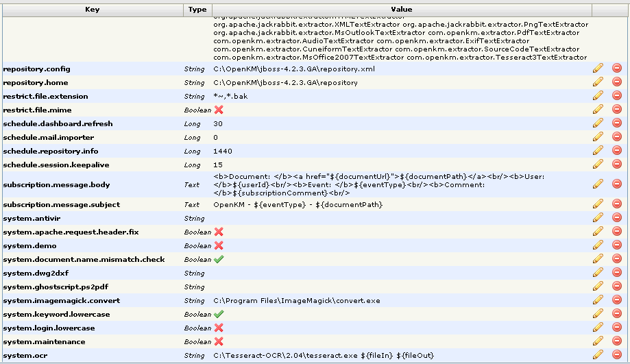Click the *~,*.bak extension value
The height and width of the screenshot is (364, 630).
pos(230,97)
